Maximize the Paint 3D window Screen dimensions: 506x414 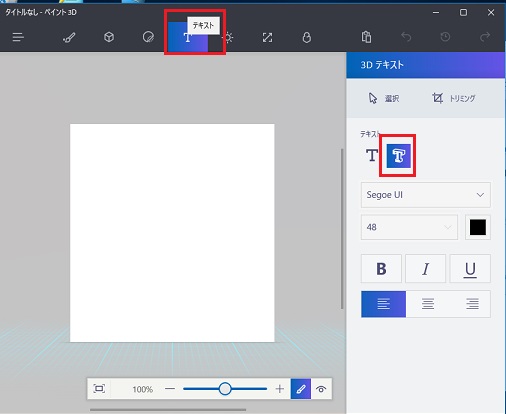(463, 13)
